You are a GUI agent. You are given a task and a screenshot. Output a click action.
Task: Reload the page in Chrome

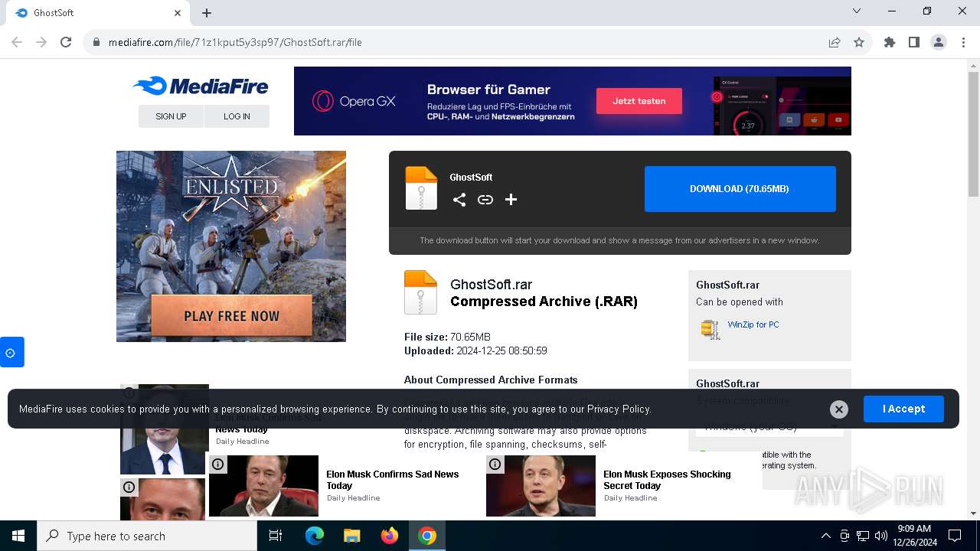coord(66,42)
